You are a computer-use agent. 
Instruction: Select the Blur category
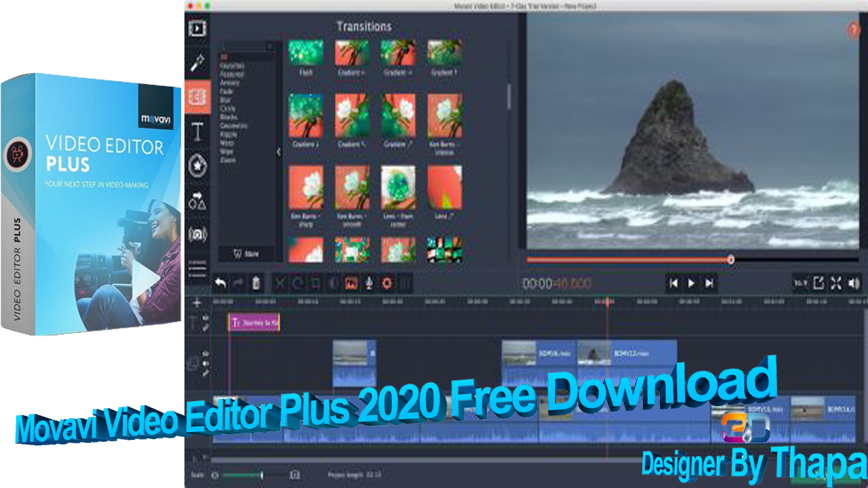pyautogui.click(x=225, y=100)
